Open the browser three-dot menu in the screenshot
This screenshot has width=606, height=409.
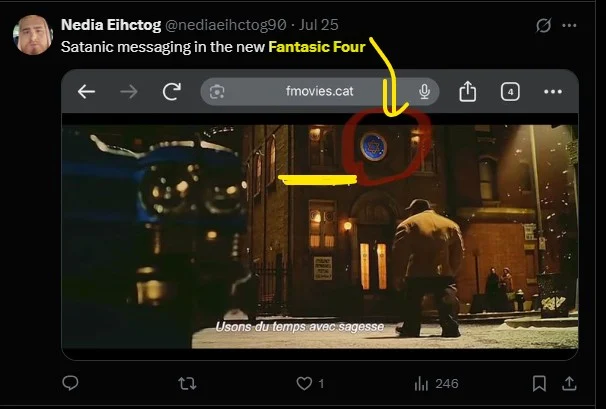tap(553, 92)
